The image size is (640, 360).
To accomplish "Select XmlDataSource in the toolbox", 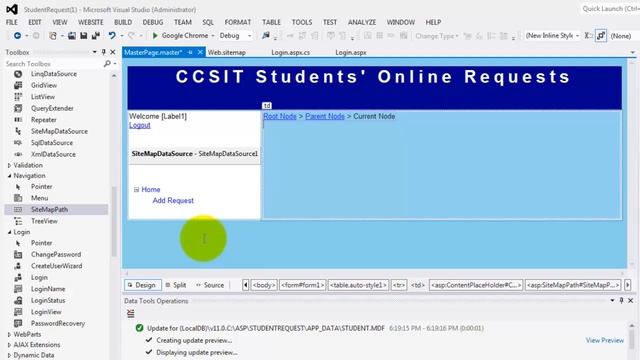I will [x=53, y=154].
